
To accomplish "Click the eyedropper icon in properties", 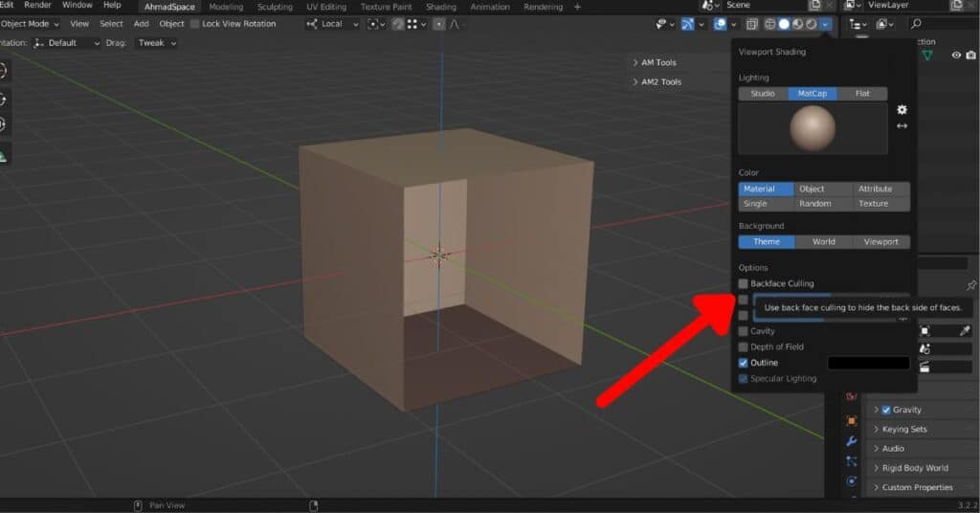I will (x=966, y=331).
